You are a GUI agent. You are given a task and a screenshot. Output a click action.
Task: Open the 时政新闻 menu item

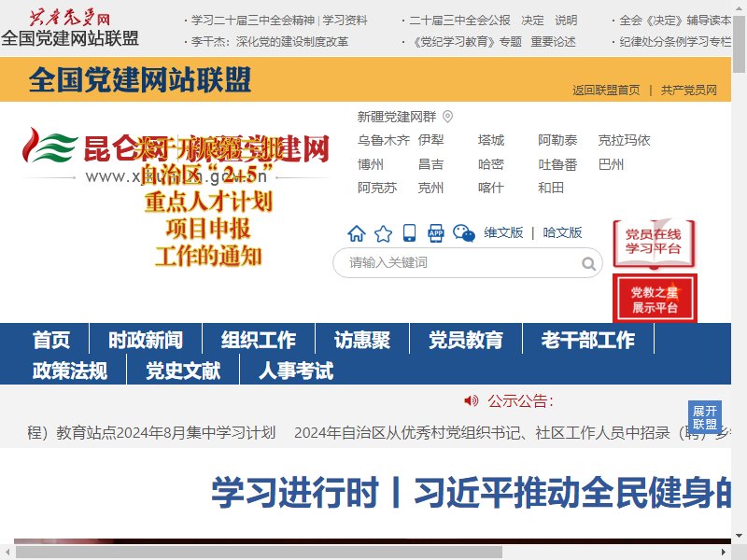coord(146,340)
